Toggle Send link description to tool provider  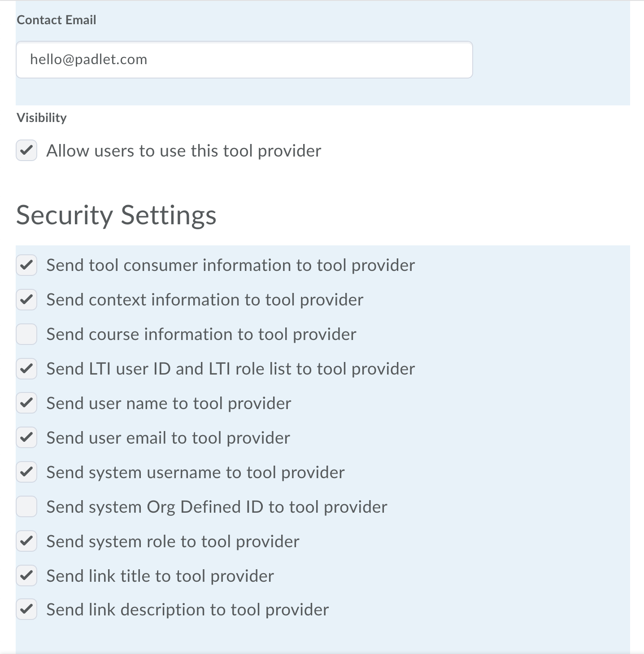pyautogui.click(x=26, y=610)
